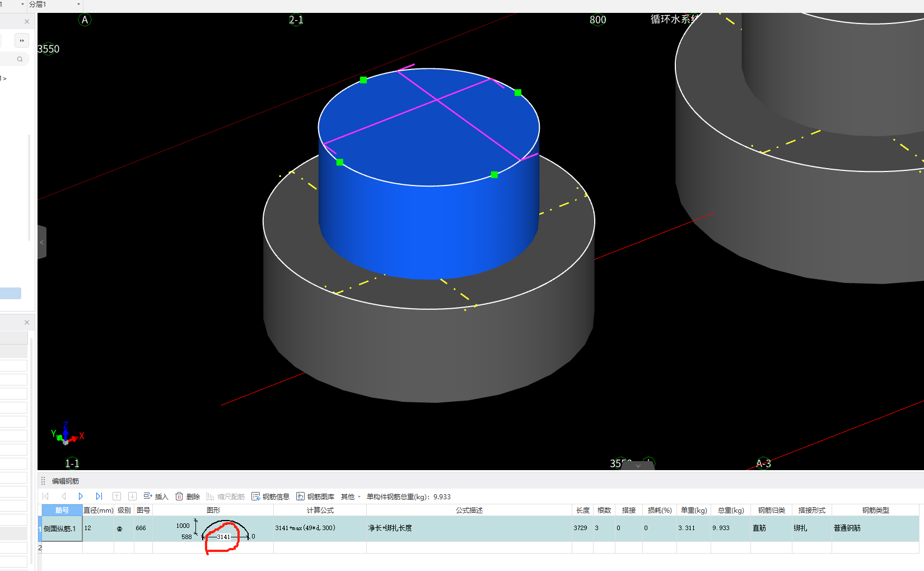Select the 总重(kg) column header
Image resolution: width=924 pixels, height=571 pixels.
[x=730, y=510]
